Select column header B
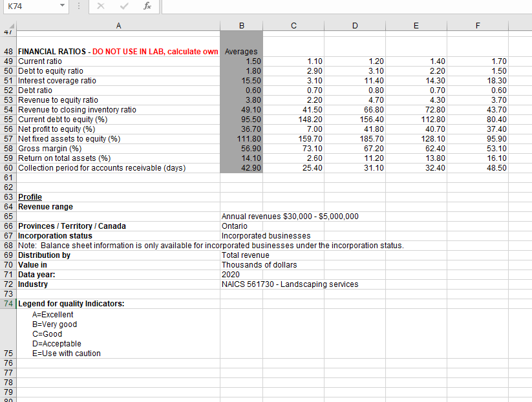 [x=241, y=25]
